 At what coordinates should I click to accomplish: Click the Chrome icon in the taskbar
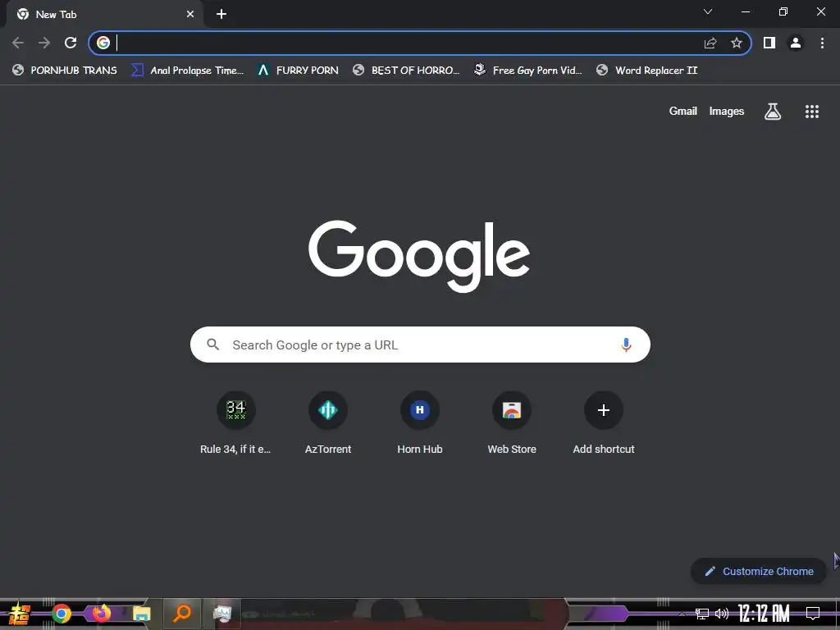[x=61, y=614]
